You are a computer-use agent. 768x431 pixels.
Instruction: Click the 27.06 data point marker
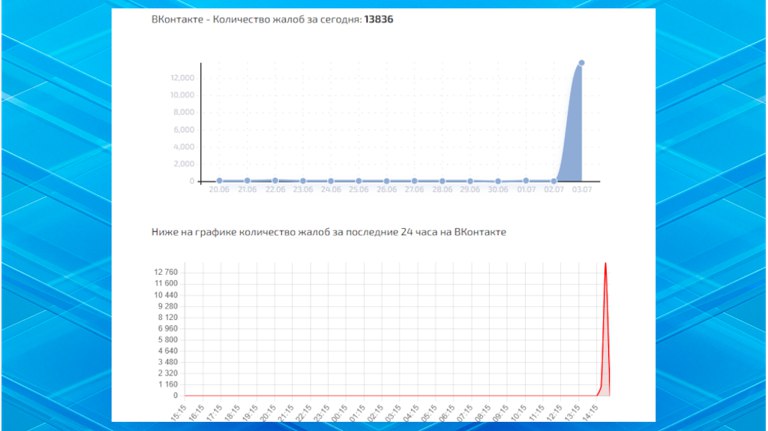[414, 181]
